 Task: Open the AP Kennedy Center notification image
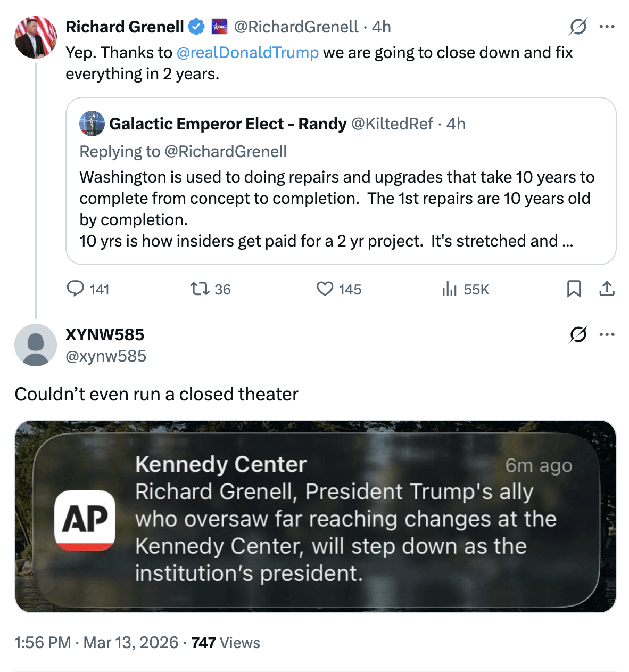coord(315,516)
